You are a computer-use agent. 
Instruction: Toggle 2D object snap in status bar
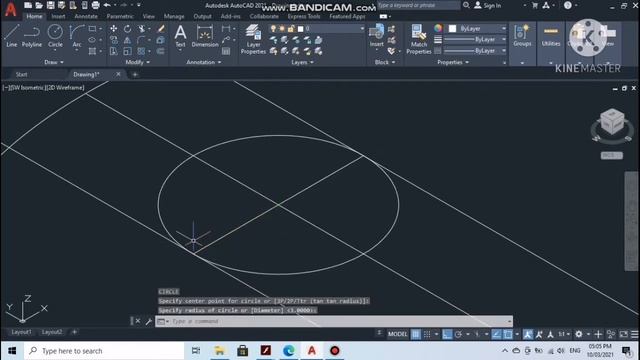(508, 334)
